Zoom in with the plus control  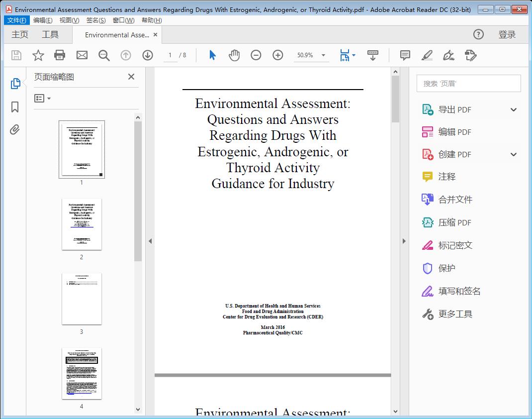277,55
